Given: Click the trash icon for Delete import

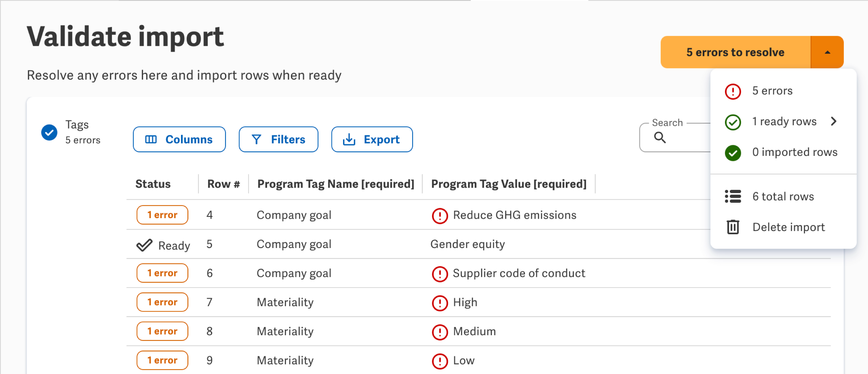Looking at the screenshot, I should 733,227.
